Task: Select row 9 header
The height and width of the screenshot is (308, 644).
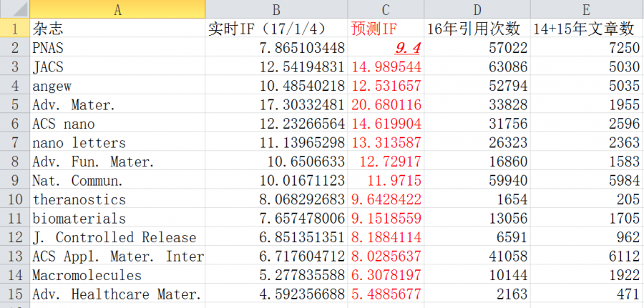Action: [x=15, y=180]
